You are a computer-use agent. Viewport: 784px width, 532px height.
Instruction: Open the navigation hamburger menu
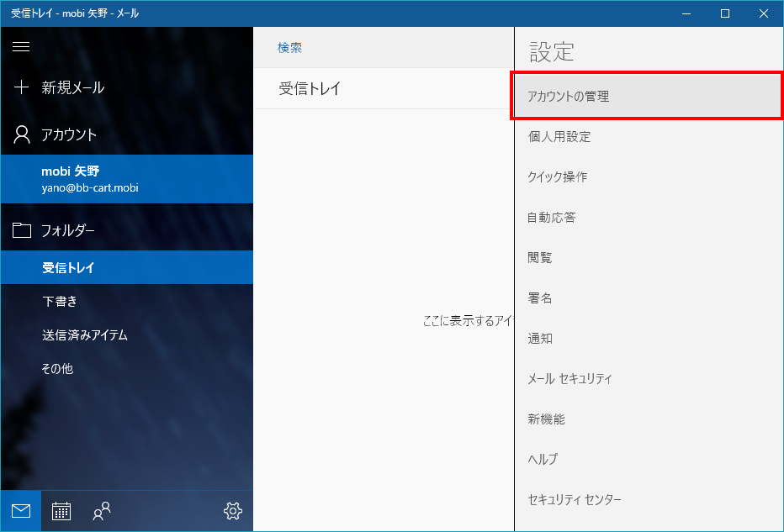pyautogui.click(x=21, y=47)
